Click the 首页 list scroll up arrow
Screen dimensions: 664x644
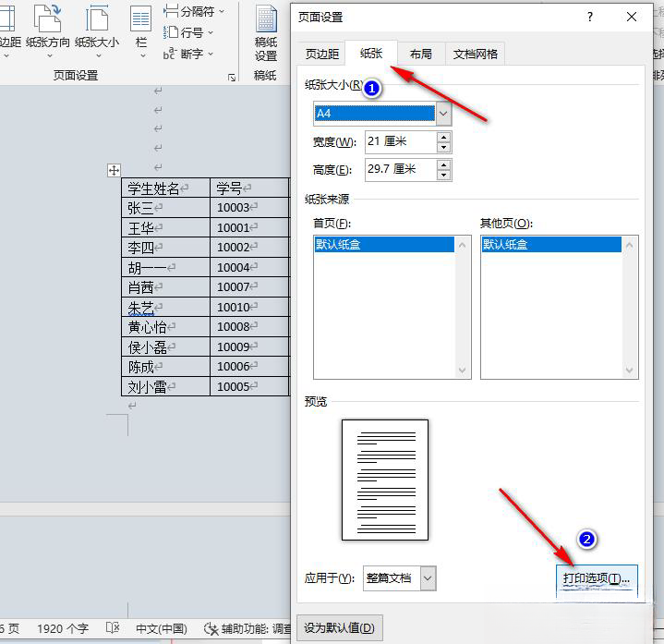tap(462, 246)
